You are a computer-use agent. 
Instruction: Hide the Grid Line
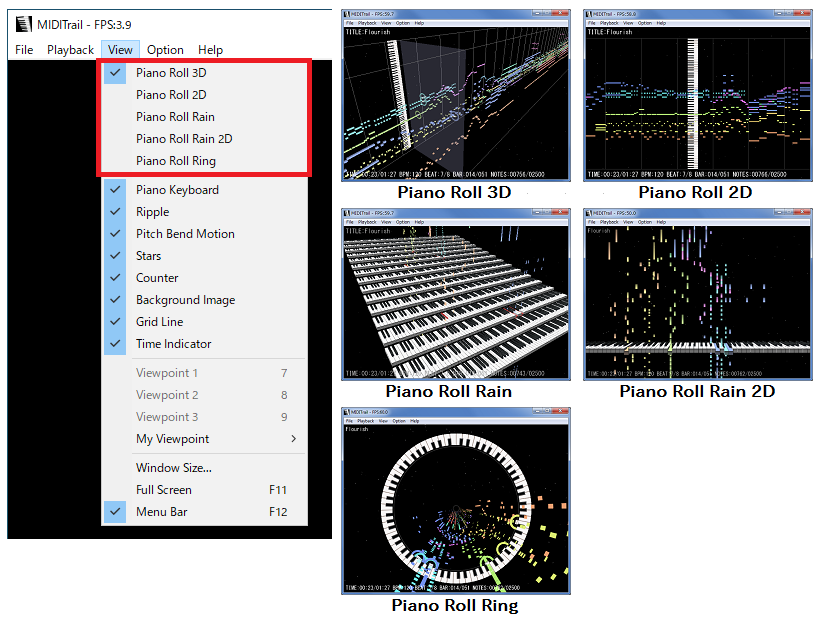point(205,322)
